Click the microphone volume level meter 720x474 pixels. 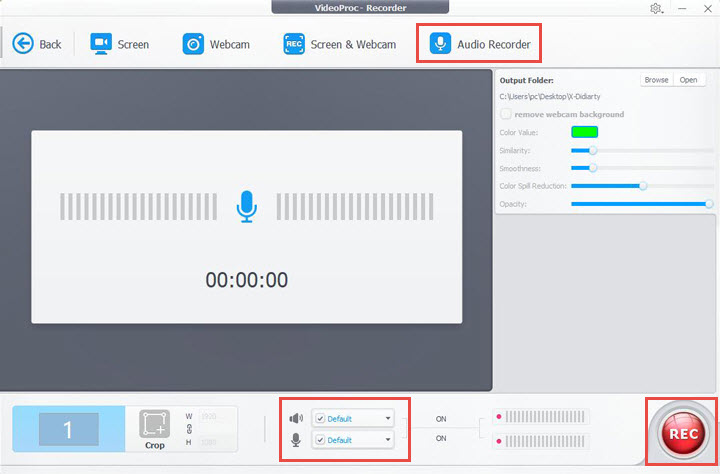pos(541,441)
